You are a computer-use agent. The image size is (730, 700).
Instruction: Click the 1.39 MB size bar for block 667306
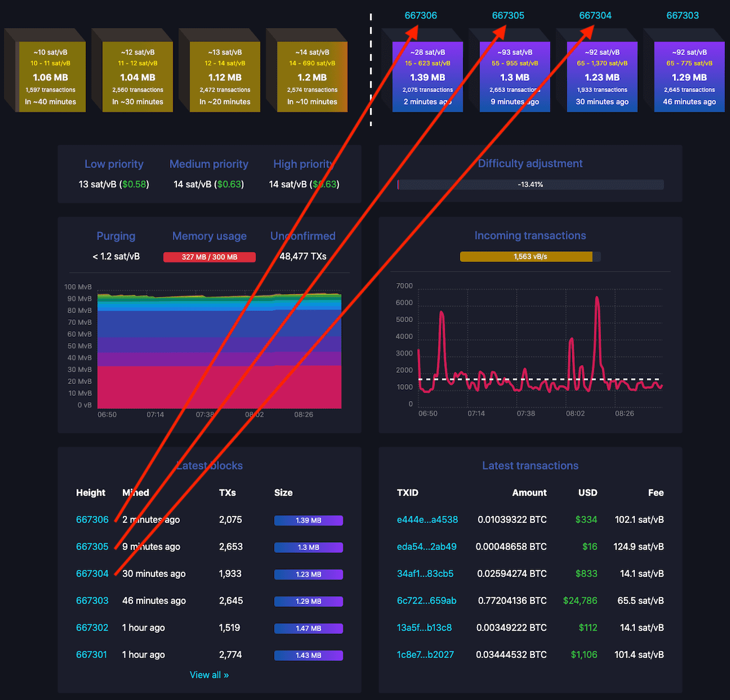[x=309, y=520]
